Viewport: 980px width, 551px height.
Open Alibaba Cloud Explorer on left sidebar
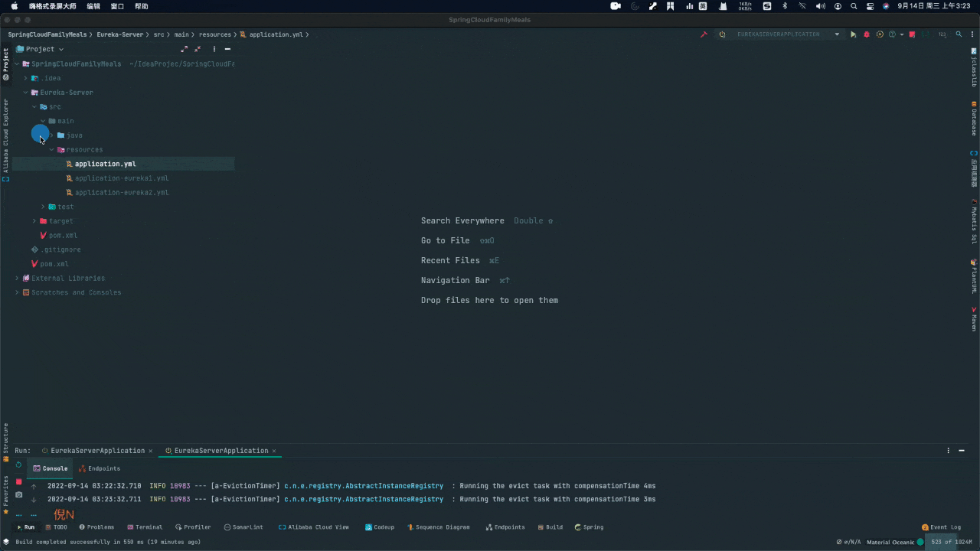5,139
